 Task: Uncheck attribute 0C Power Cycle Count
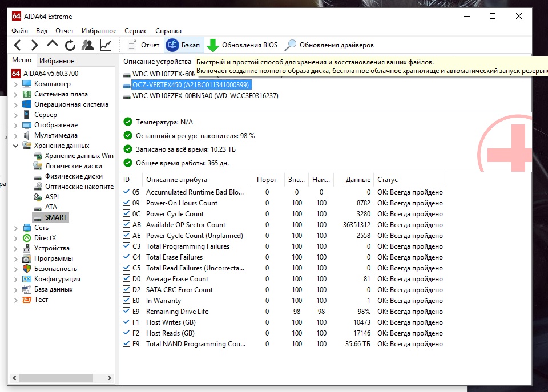pos(127,213)
